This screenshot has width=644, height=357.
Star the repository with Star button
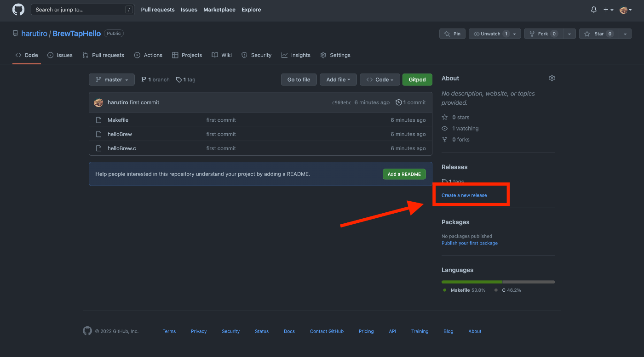599,34
